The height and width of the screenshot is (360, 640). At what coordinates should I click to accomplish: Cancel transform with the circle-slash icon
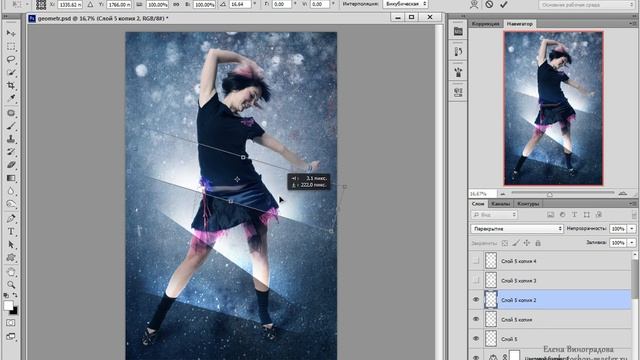[489, 4]
